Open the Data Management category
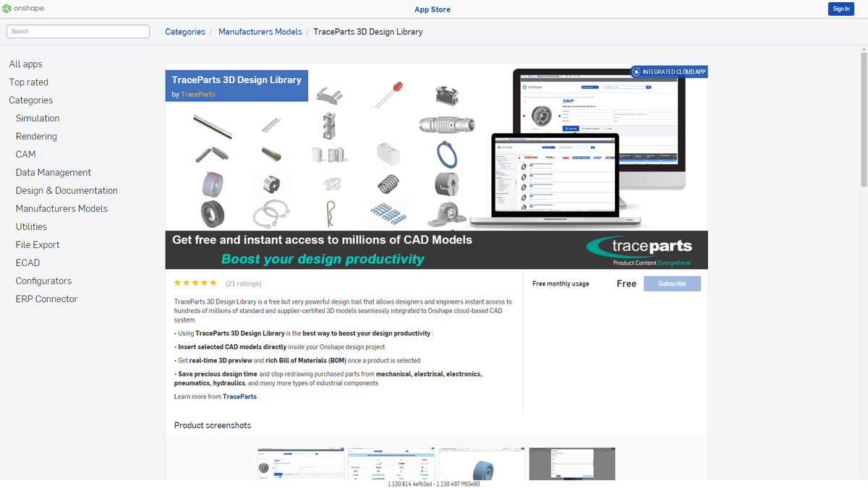Viewport: 868px width, 488px height. point(54,173)
